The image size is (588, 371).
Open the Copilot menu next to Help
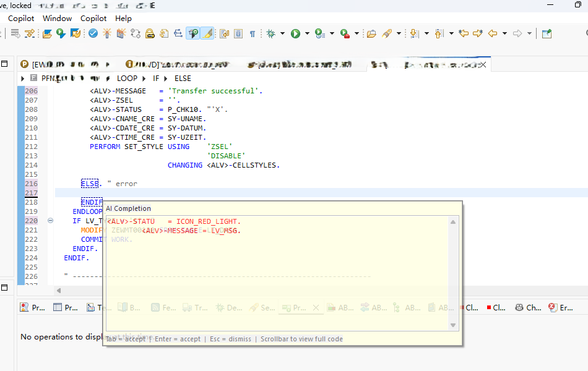[x=93, y=19]
